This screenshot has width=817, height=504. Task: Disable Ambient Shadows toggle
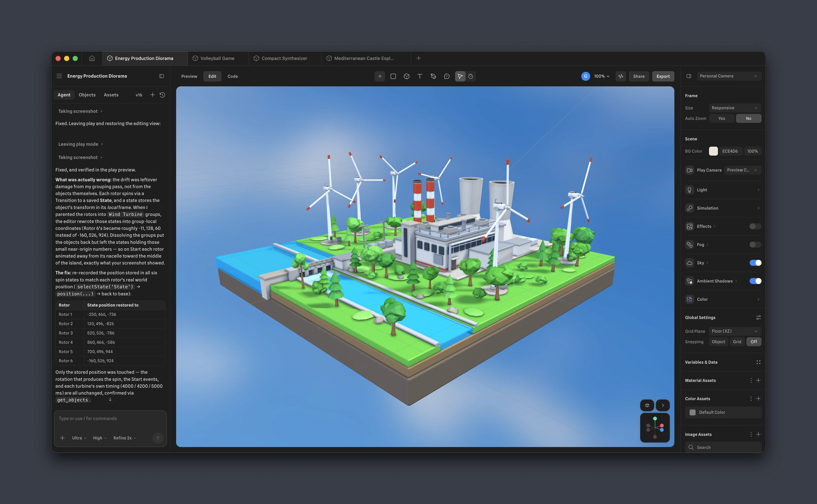[x=755, y=281]
